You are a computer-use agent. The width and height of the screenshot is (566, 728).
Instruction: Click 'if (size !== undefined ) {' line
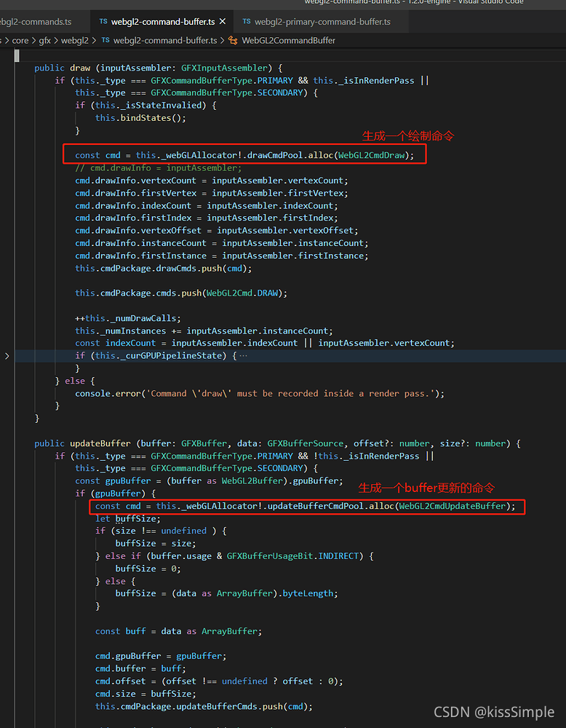[x=161, y=531]
